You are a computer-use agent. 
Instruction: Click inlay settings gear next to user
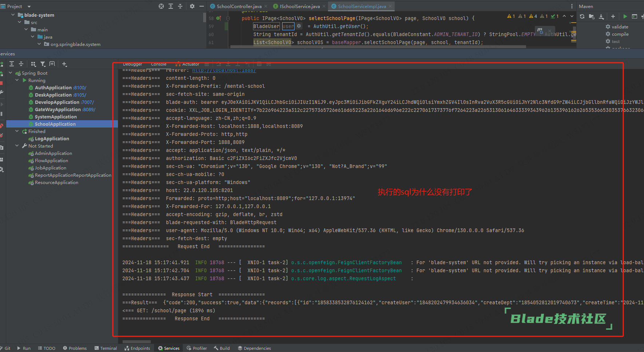[299, 26]
